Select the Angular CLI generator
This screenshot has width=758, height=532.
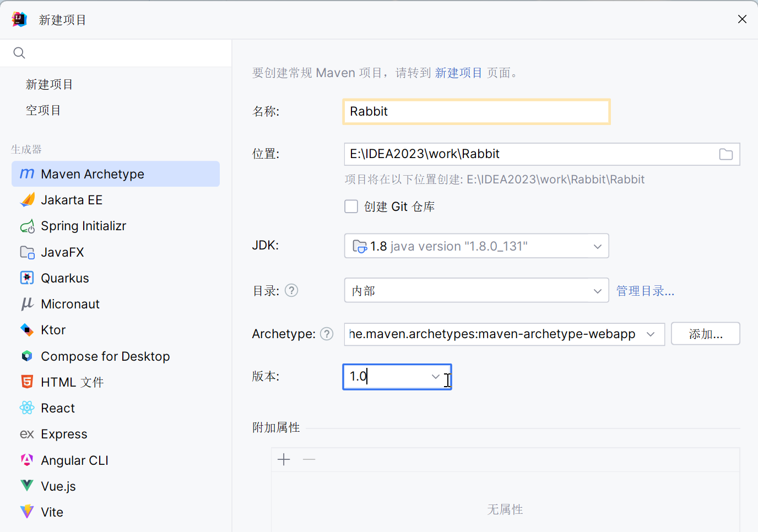click(116, 460)
